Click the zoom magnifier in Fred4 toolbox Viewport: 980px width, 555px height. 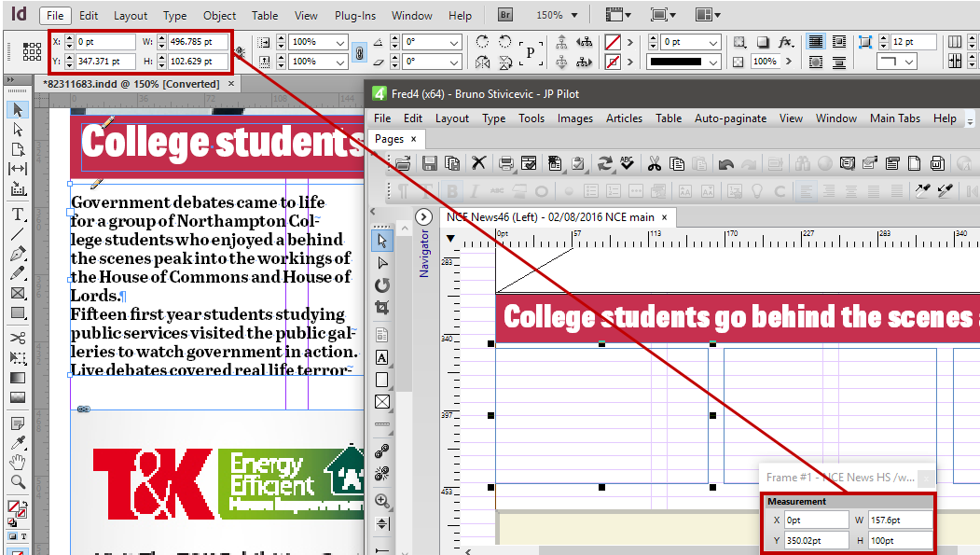click(x=382, y=501)
